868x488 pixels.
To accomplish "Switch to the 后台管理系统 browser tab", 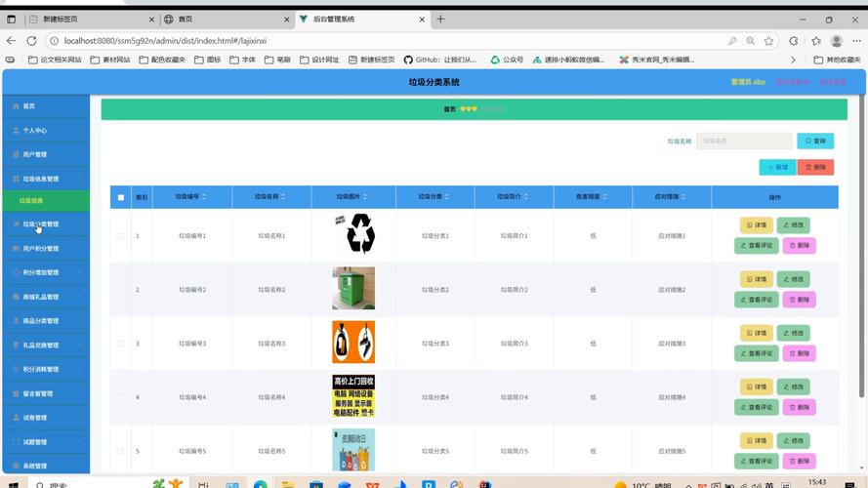I will click(x=362, y=20).
